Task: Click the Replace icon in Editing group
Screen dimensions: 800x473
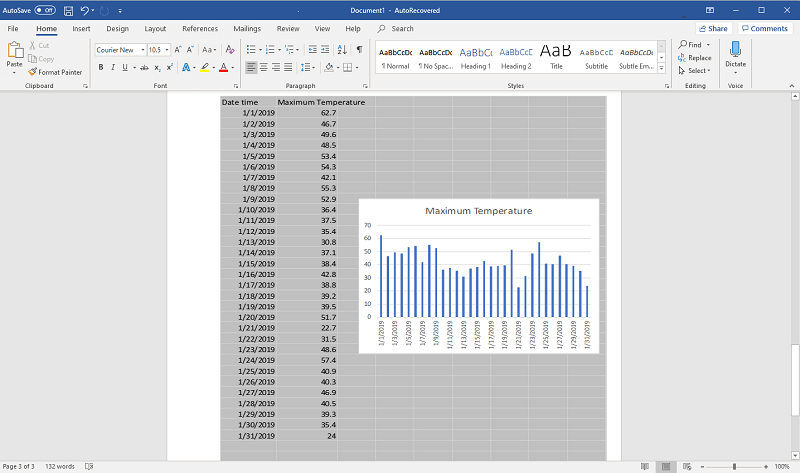Action: click(694, 58)
